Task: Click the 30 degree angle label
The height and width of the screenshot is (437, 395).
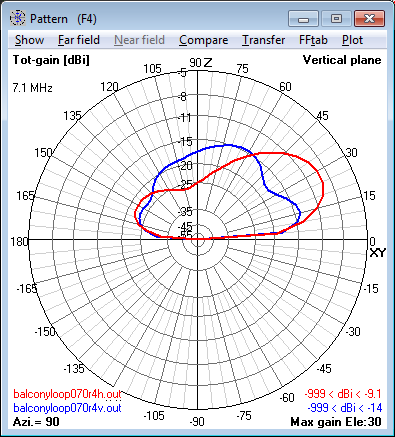Action: 351,153
